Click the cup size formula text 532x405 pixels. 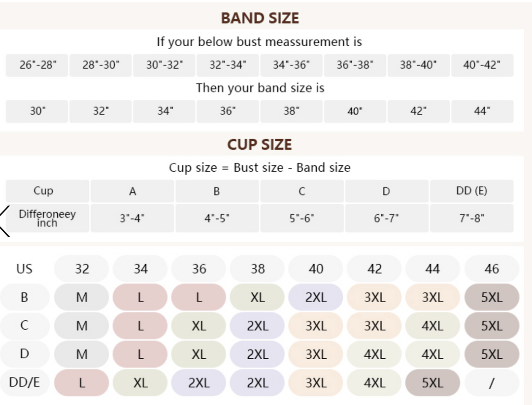(x=260, y=168)
